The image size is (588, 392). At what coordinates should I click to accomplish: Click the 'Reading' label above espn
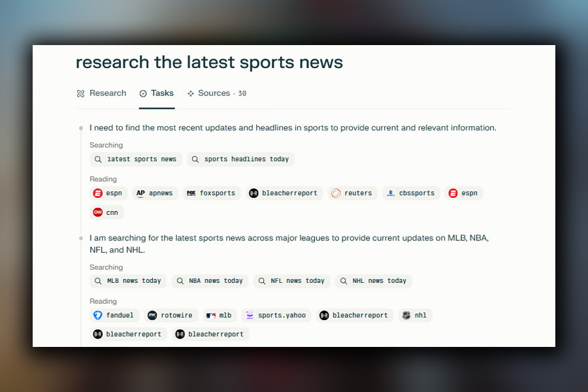pos(103,179)
